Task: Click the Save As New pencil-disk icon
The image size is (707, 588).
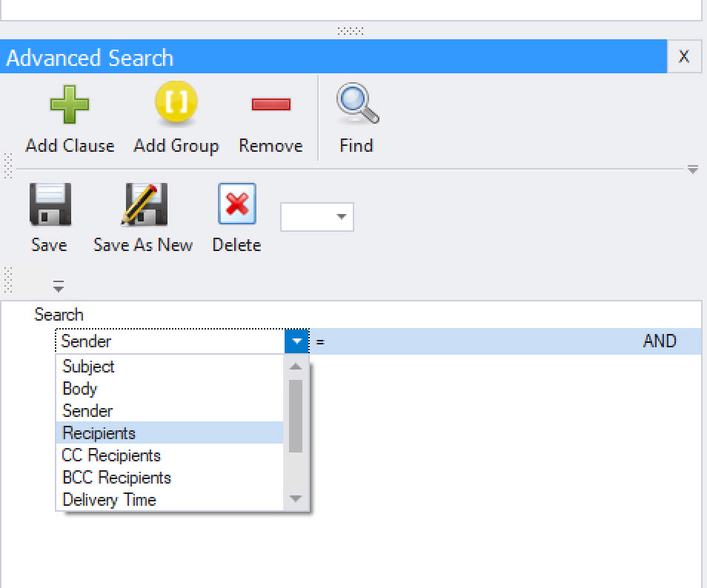Action: pyautogui.click(x=145, y=204)
